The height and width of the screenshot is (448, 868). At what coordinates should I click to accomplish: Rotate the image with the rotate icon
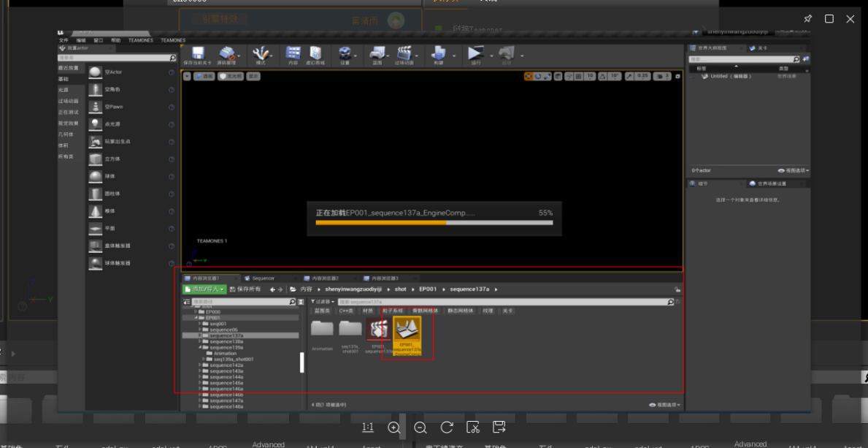(447, 428)
